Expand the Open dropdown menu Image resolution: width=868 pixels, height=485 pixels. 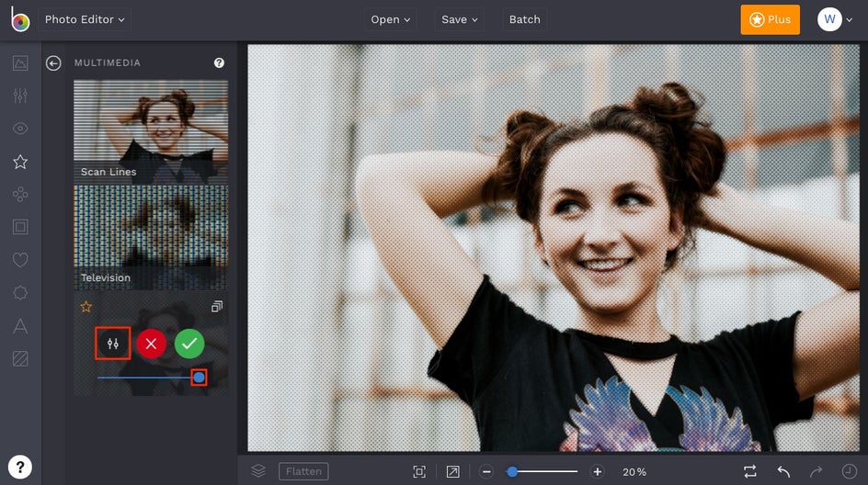[391, 19]
